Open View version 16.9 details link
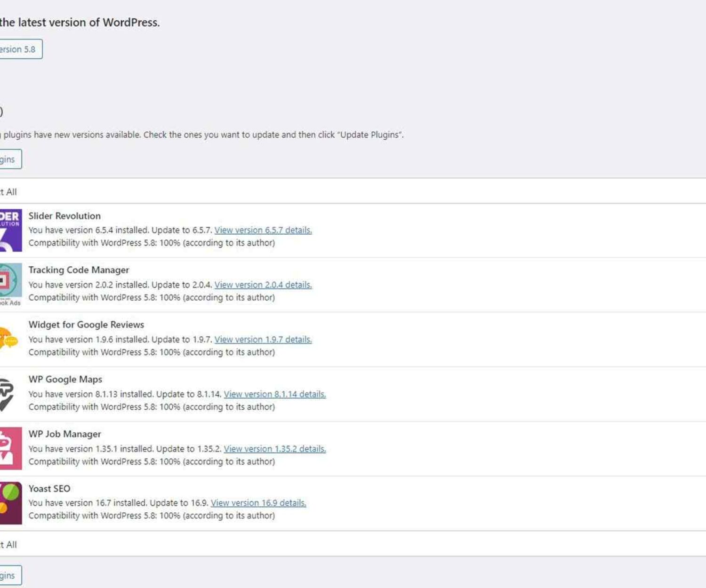706x588 pixels. coord(258,502)
